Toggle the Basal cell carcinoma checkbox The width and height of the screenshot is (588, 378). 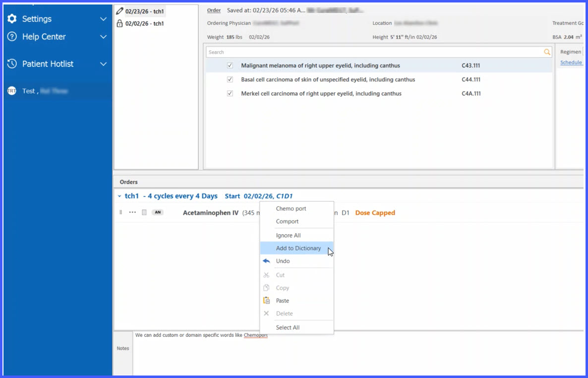click(x=230, y=79)
